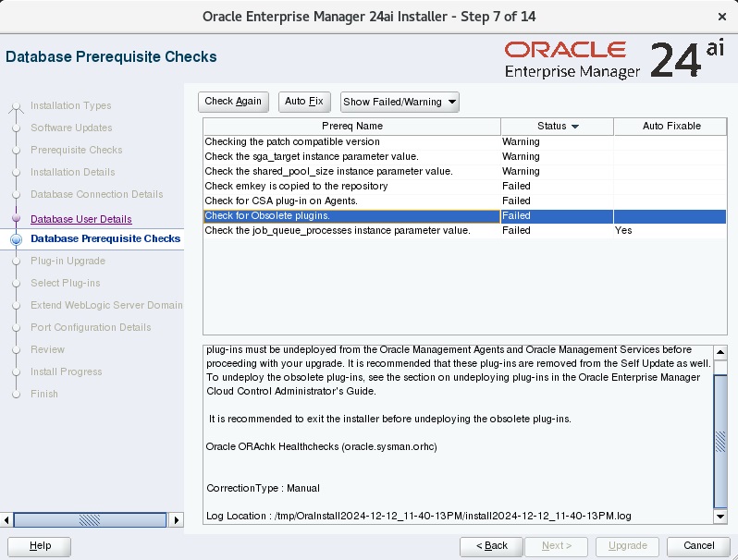Click the Auto Fixable column header
738x560 pixels.
tap(670, 126)
